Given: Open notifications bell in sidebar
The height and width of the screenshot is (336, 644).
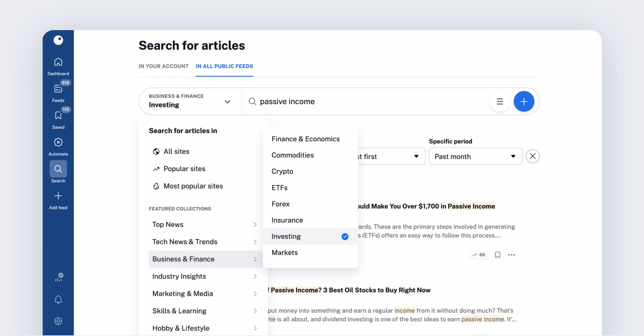Looking at the screenshot, I should (x=58, y=299).
